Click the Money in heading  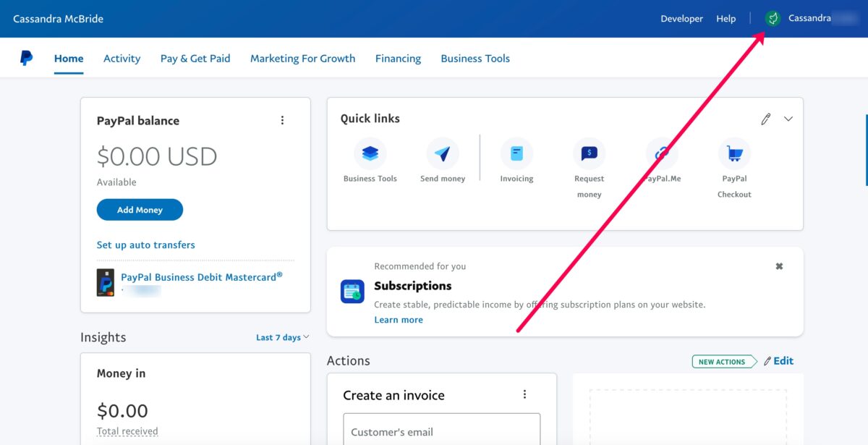tap(121, 373)
